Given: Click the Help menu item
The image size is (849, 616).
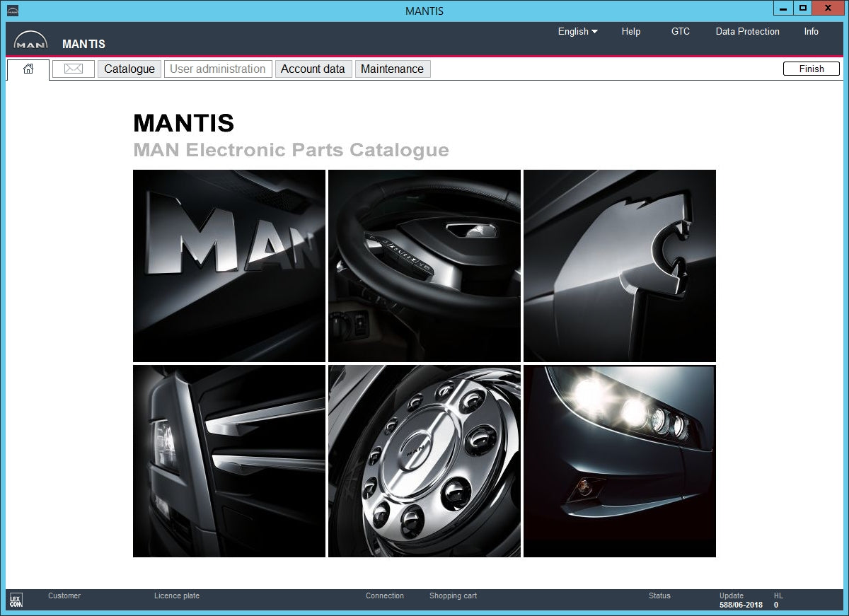Looking at the screenshot, I should (x=630, y=31).
